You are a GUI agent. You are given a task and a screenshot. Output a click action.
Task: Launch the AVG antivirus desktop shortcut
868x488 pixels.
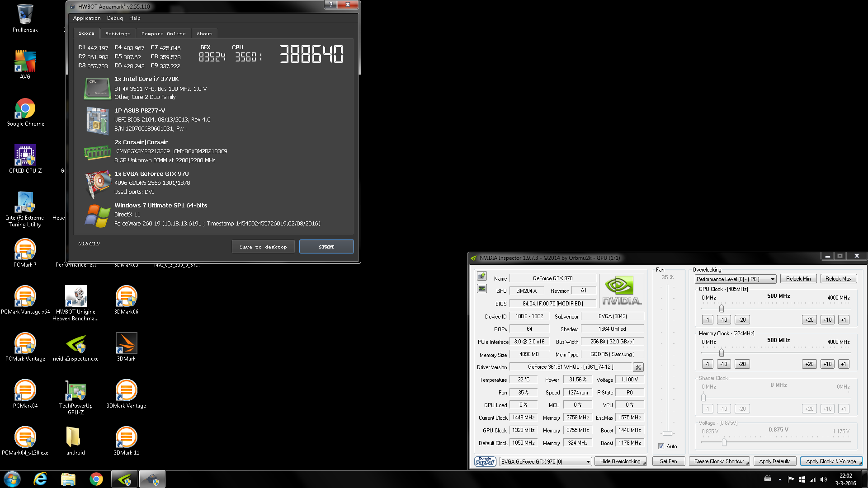tap(25, 65)
